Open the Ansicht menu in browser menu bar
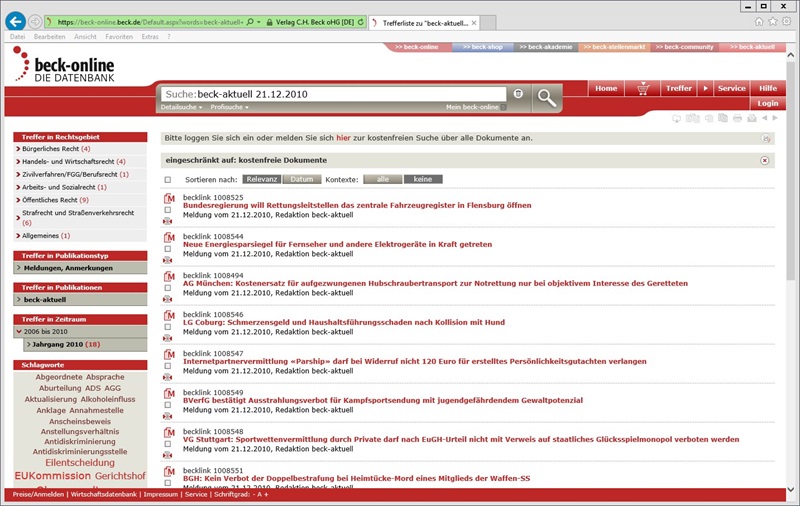 tap(85, 37)
